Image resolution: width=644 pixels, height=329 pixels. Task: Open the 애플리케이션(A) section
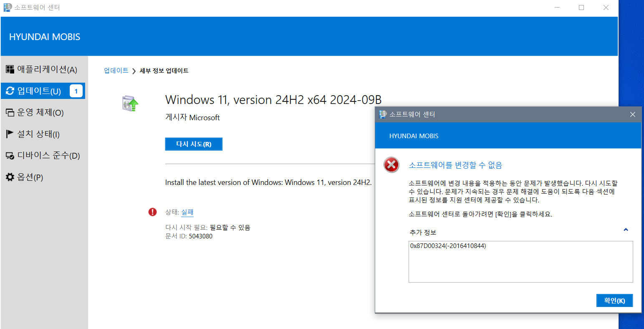pos(44,69)
